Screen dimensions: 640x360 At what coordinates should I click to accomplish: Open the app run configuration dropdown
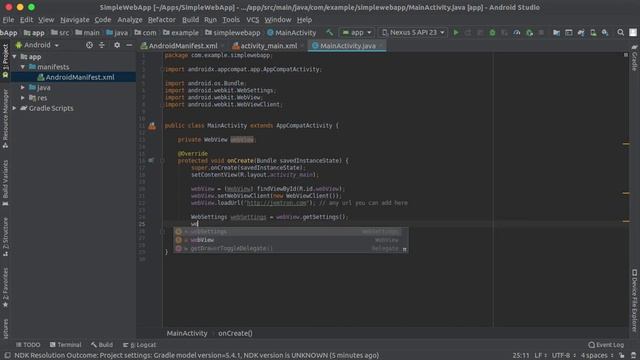point(357,32)
